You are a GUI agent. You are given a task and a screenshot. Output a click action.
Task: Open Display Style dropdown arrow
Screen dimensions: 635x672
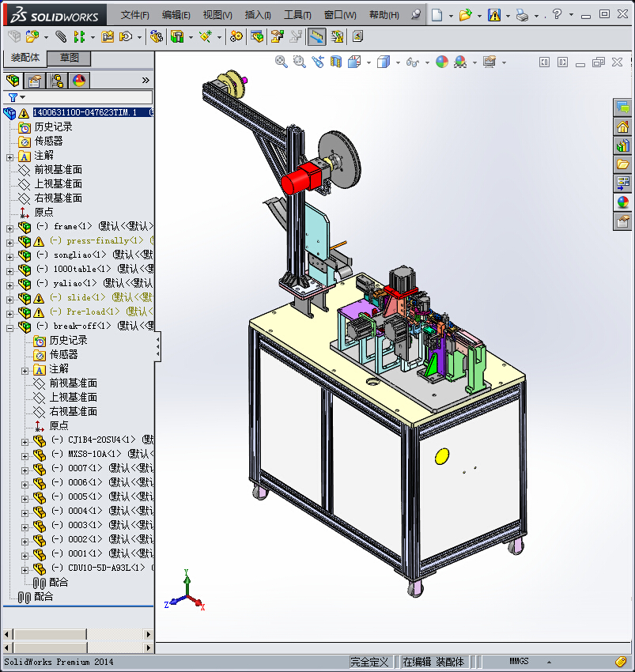coord(398,62)
